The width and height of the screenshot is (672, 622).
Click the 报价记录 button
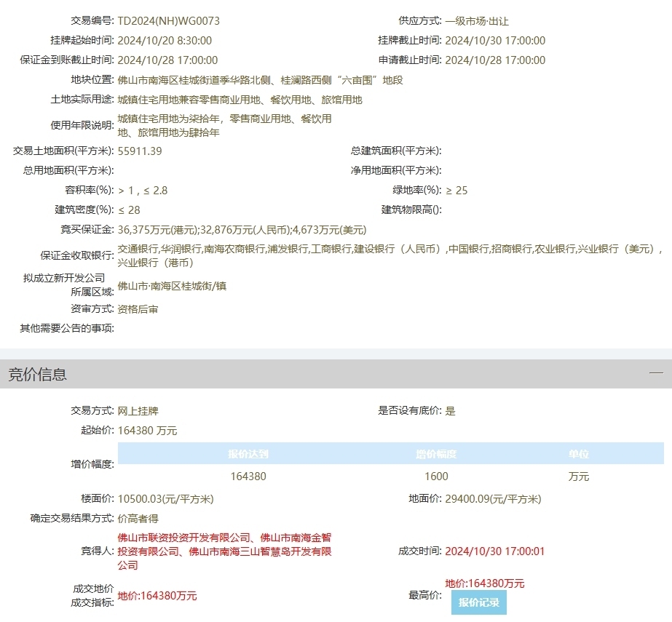tap(478, 603)
